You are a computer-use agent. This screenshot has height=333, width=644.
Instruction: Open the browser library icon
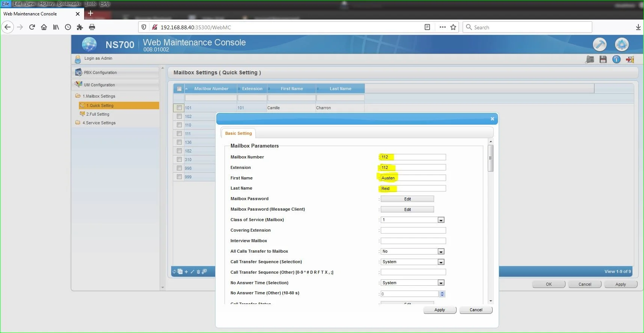(56, 27)
